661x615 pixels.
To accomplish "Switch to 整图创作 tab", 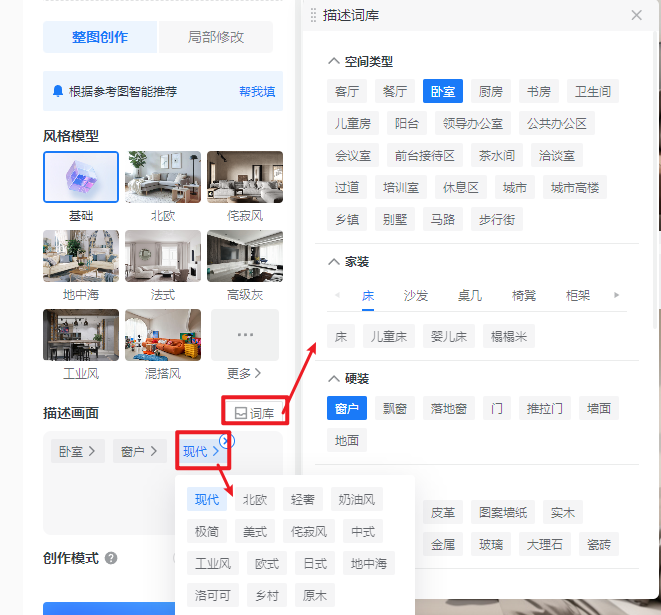I will click(x=100, y=37).
